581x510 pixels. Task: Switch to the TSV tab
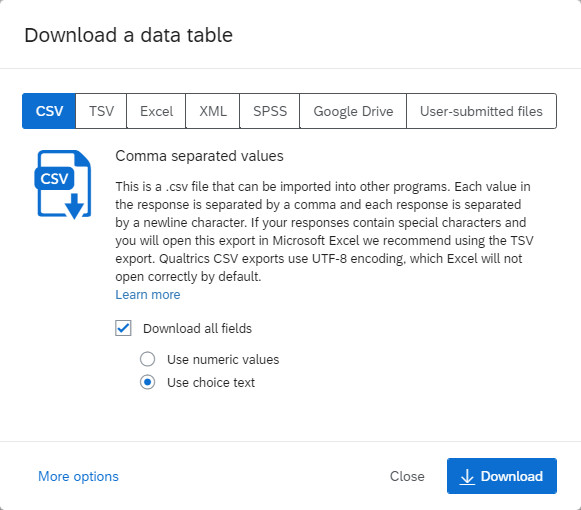click(101, 111)
